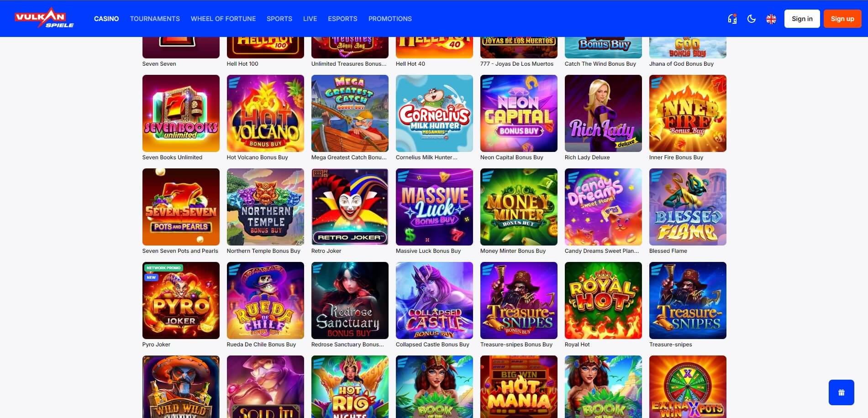Toggle dark mode moon icon
Screen dimensions: 868x418
pyautogui.click(x=751, y=19)
